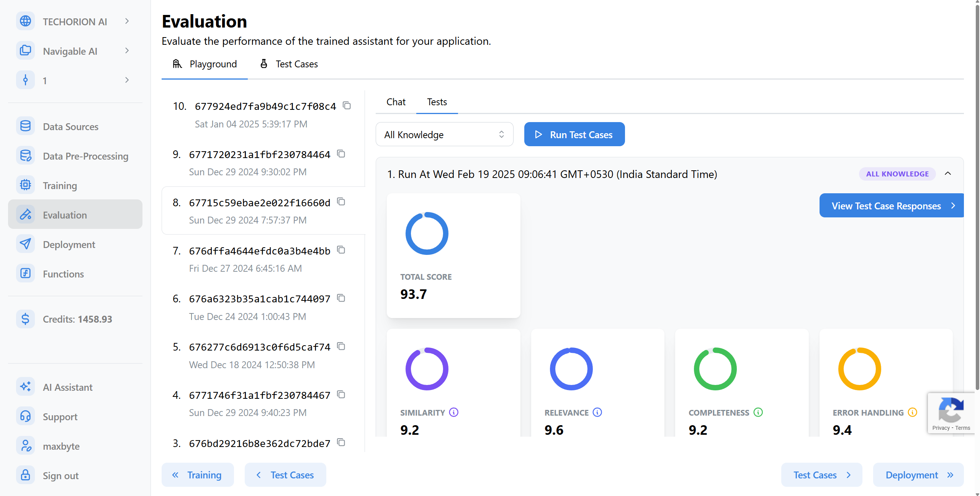Image resolution: width=980 pixels, height=496 pixels.
Task: Go to Deployment in sidebar
Action: coord(69,245)
